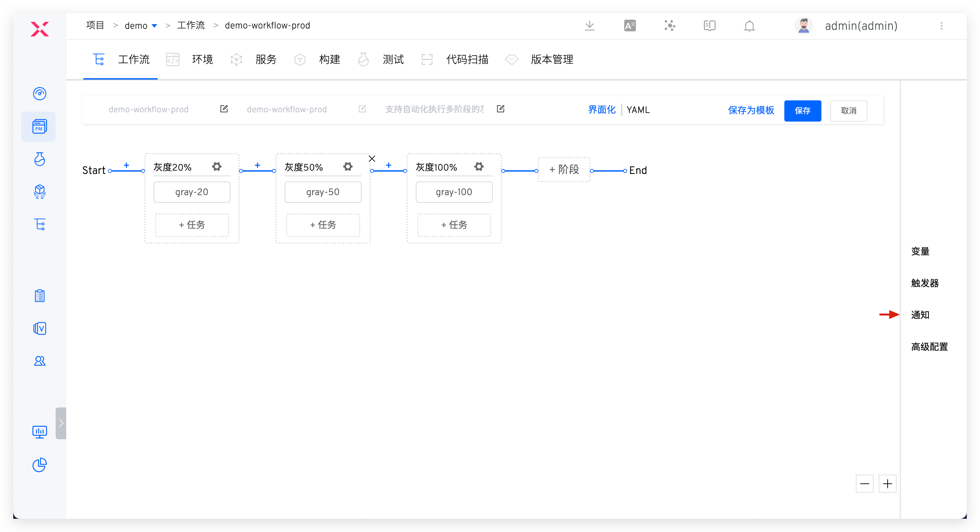
Task: Switch to YAML editing mode
Action: coord(638,110)
